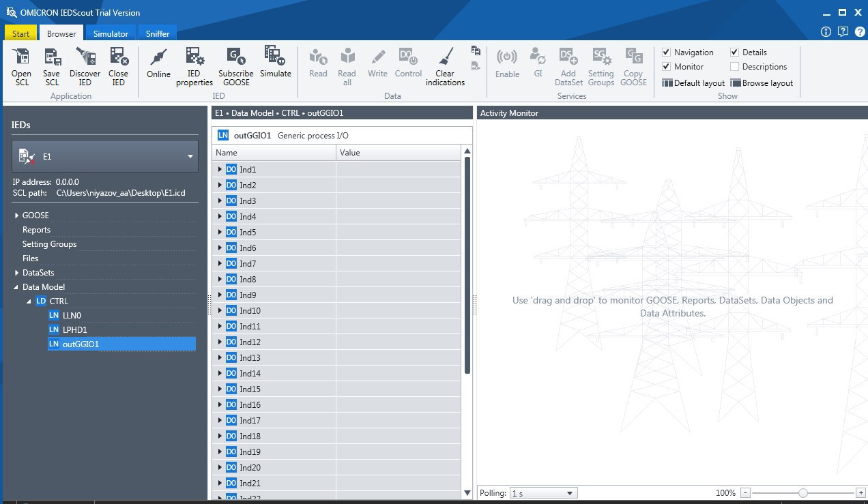Screen dimensions: 868x504
Task: Enable the Descriptions checkbox
Action: pyautogui.click(x=734, y=66)
